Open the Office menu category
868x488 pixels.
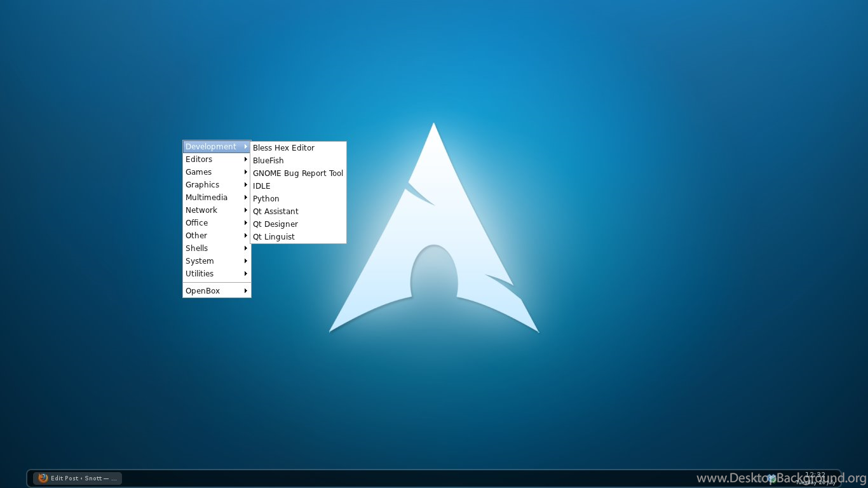197,223
